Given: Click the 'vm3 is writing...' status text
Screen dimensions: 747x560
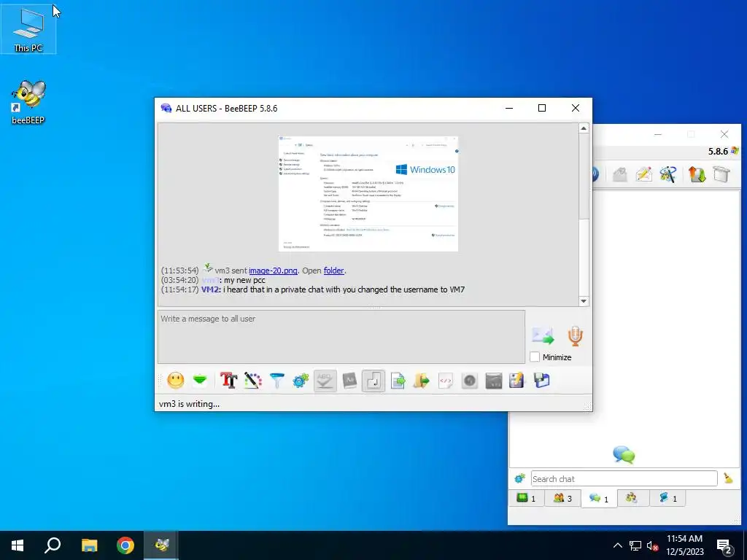Looking at the screenshot, I should point(189,404).
